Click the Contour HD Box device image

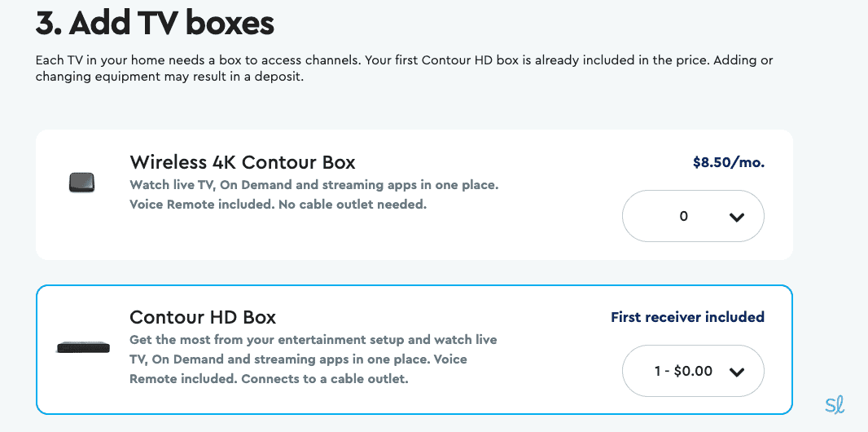82,347
